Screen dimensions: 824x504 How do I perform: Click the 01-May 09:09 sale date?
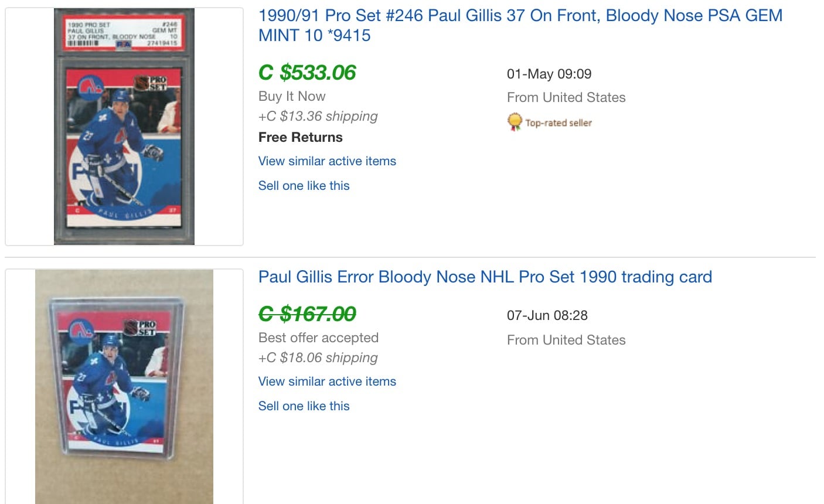point(549,74)
